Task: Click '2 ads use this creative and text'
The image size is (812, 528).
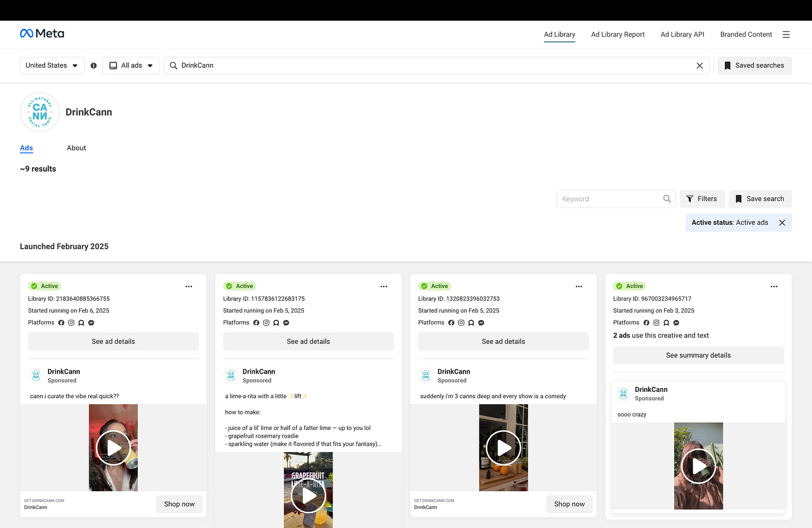Action: pos(661,336)
